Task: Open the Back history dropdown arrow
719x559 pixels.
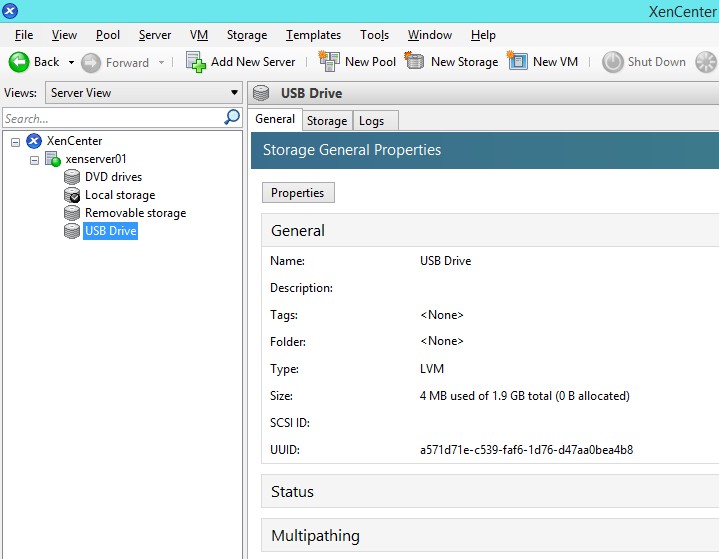Action: 71,62
